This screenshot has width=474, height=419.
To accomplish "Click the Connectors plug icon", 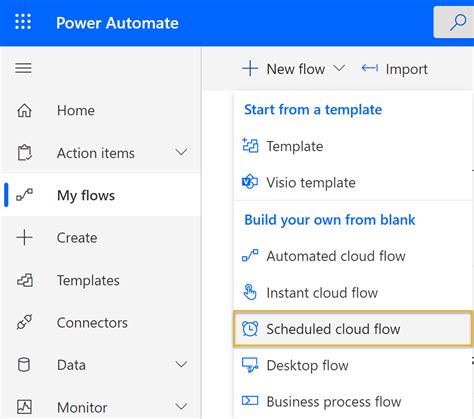I will pyautogui.click(x=24, y=322).
